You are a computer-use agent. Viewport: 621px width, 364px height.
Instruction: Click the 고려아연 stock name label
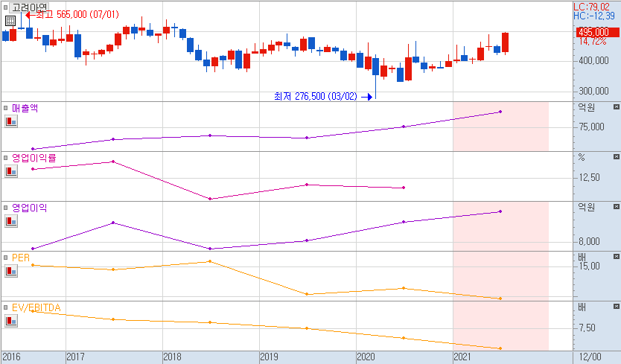29,7
